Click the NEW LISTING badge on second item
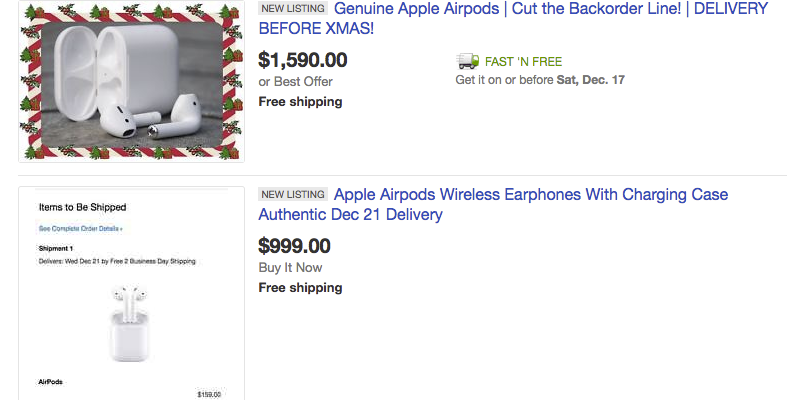 coord(291,194)
